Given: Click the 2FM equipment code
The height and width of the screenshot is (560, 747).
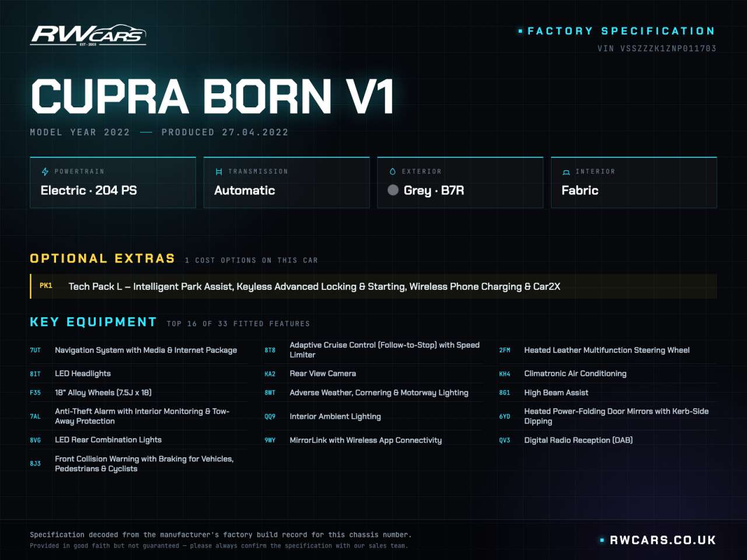Looking at the screenshot, I should coord(505,351).
